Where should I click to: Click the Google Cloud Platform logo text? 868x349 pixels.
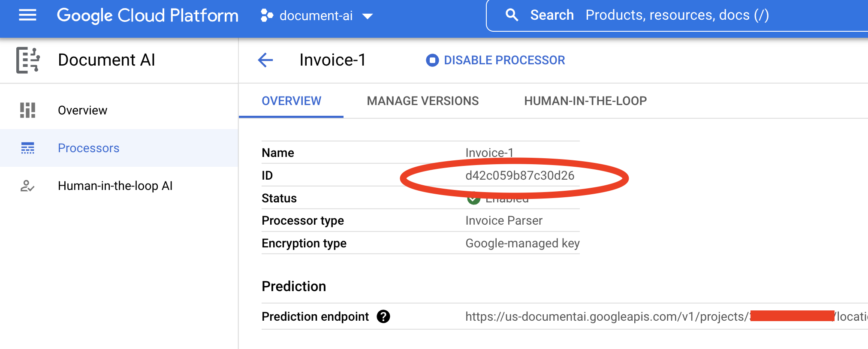click(148, 15)
